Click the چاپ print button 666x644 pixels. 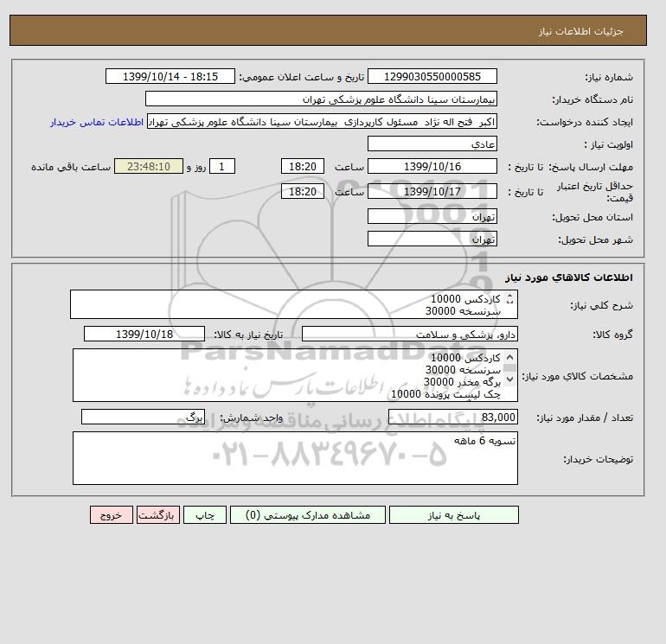(205, 514)
